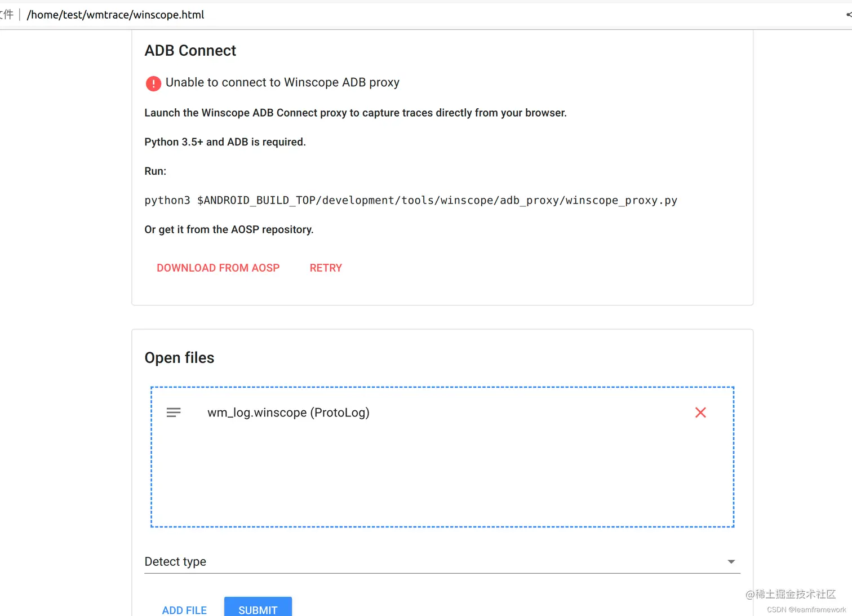
Task: Retry the ADB proxy connection
Action: (326, 268)
